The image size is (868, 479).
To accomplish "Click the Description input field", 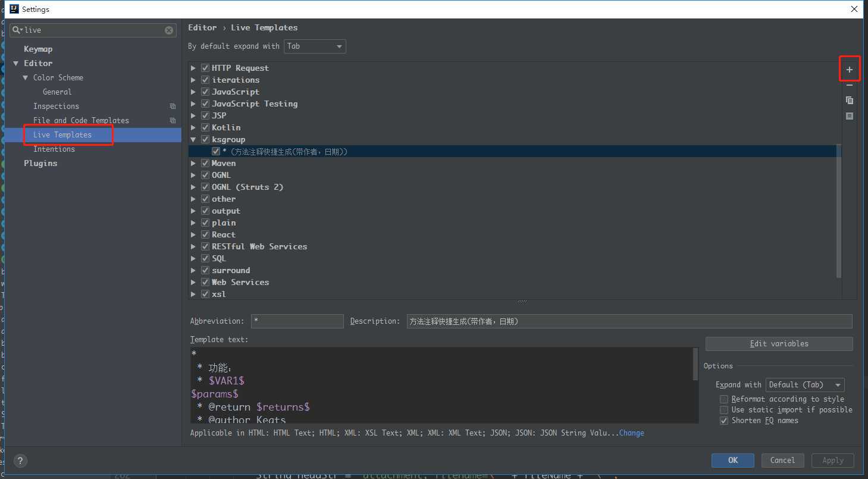I will click(x=629, y=321).
